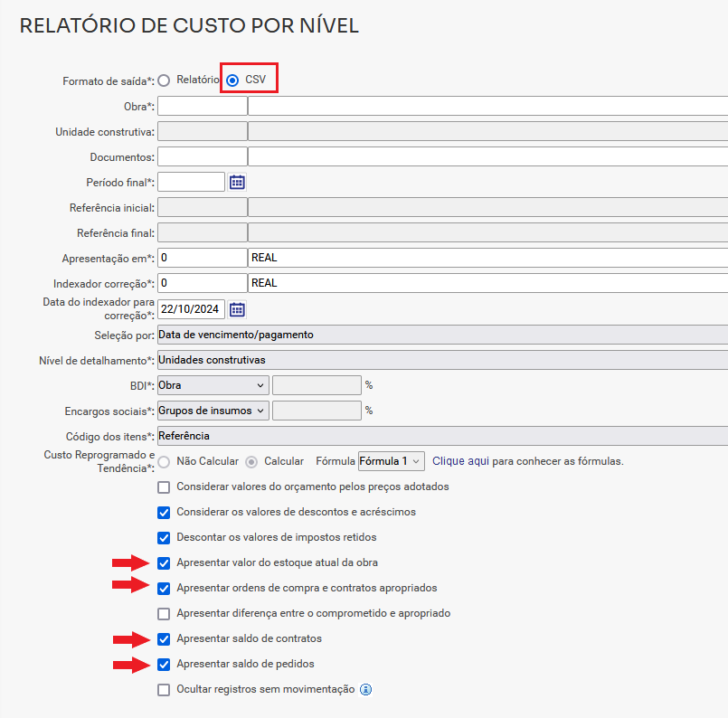Click the Referência final code field

pos(203,232)
